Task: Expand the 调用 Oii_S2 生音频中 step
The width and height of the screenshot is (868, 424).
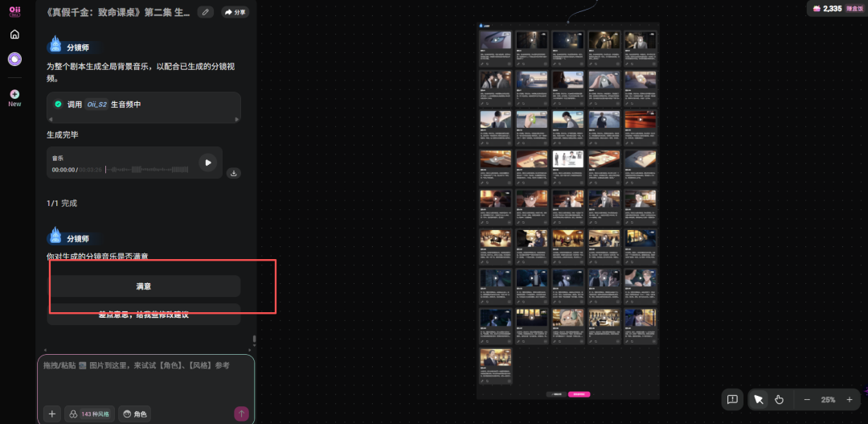Action: pos(144,105)
